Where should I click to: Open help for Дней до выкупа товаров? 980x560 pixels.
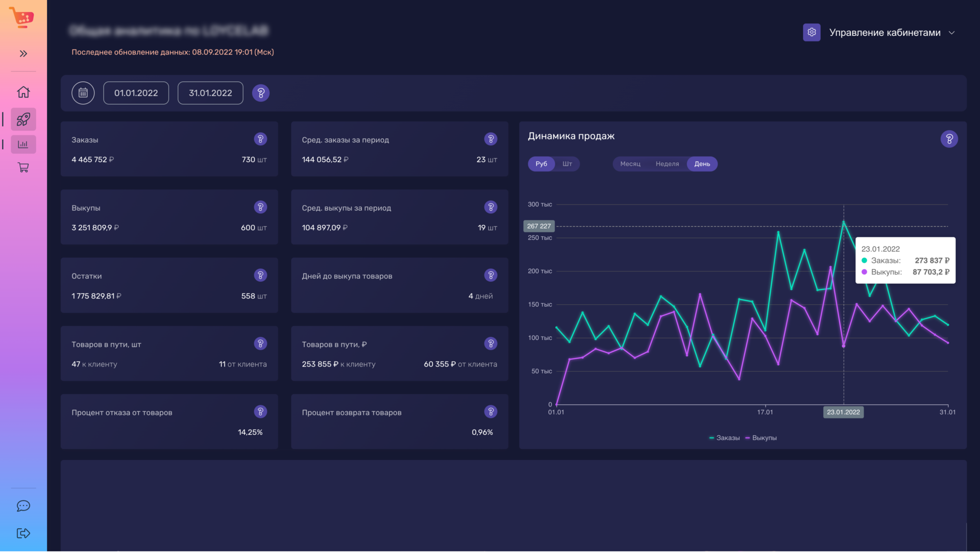tap(491, 275)
